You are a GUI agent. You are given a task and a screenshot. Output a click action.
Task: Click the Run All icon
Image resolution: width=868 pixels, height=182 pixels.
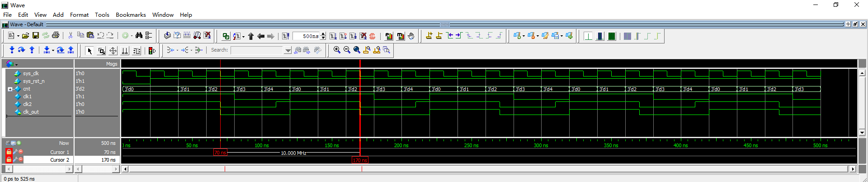(x=353, y=36)
